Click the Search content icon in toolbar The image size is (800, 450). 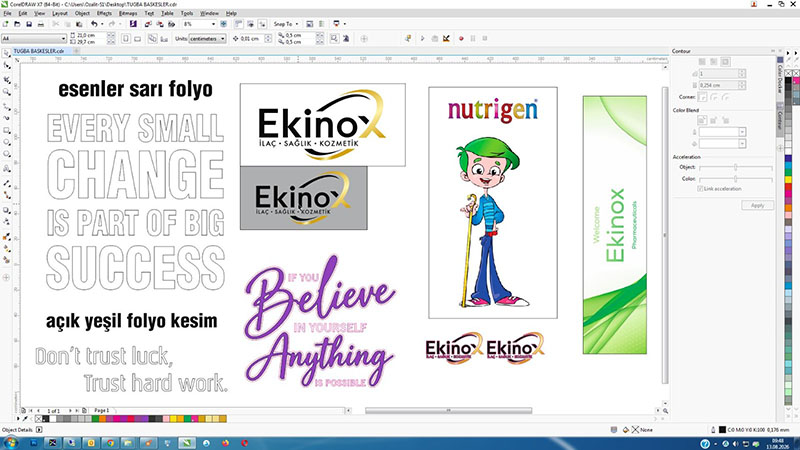(133, 24)
